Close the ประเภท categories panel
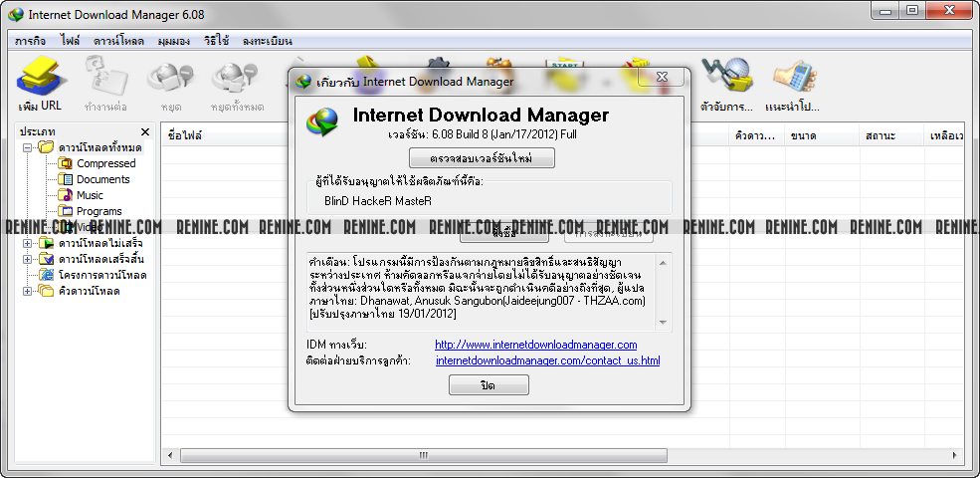 145,132
